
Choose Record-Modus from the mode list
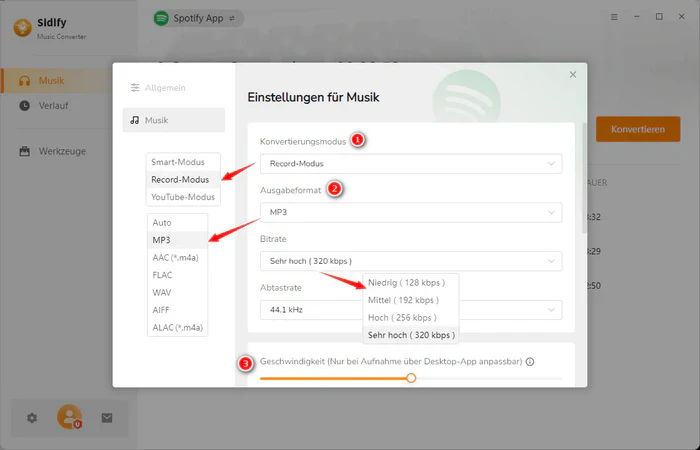183,179
